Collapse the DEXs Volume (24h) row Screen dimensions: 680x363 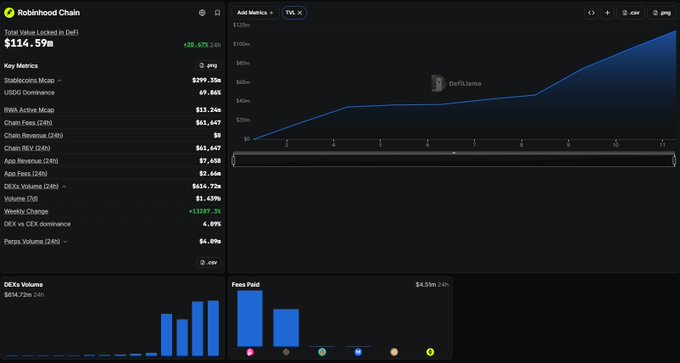[x=64, y=186]
